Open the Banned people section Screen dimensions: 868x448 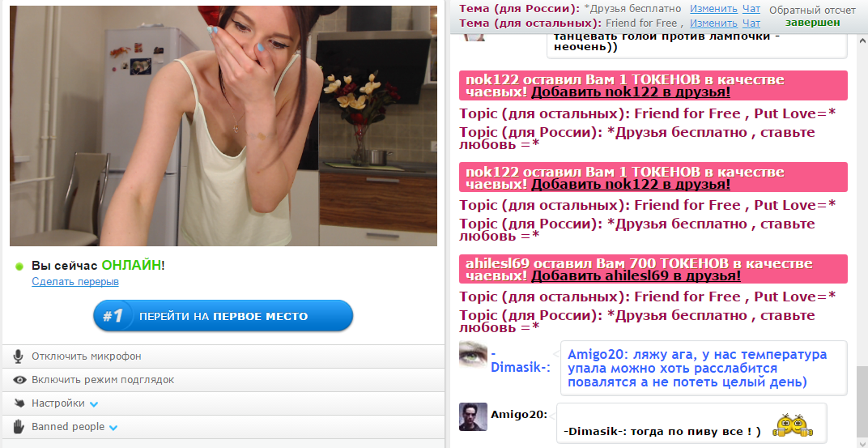click(x=223, y=426)
